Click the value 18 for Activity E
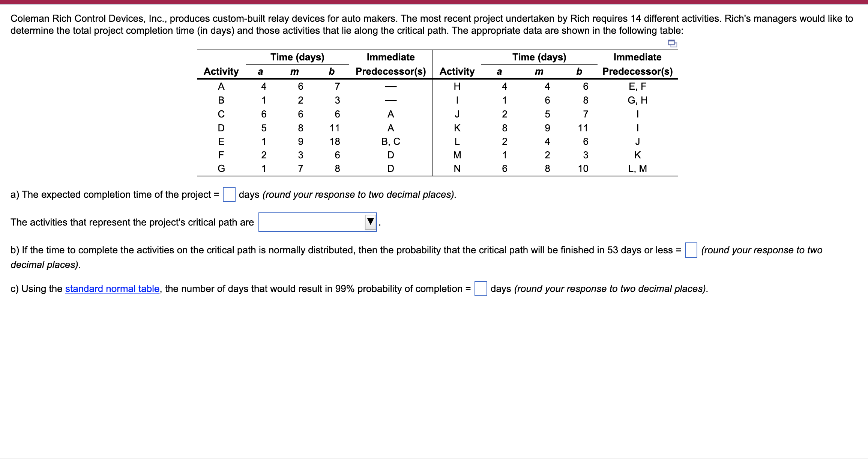 tap(335, 141)
